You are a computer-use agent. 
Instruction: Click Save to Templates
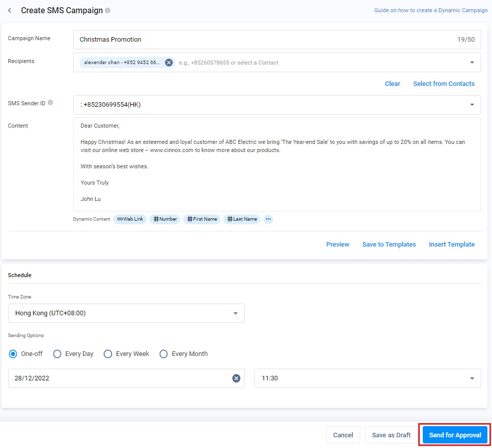[389, 245]
